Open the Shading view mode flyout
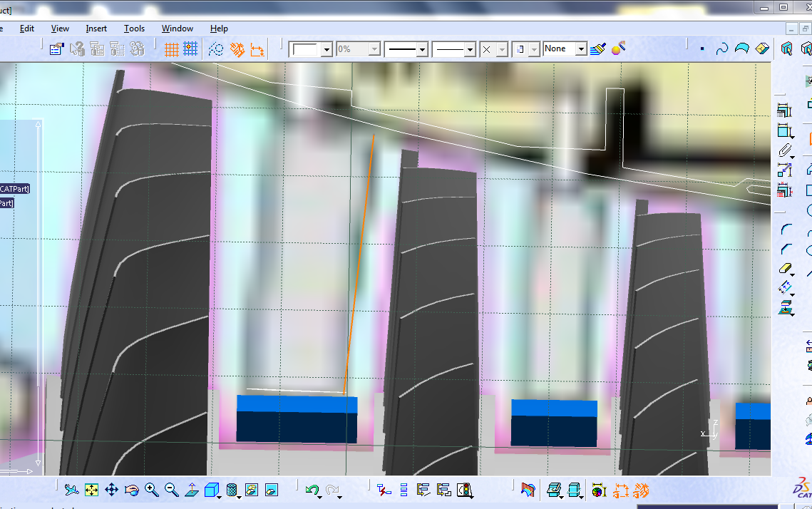Viewport: 812px width, 509px height. pyautogui.click(x=232, y=490)
